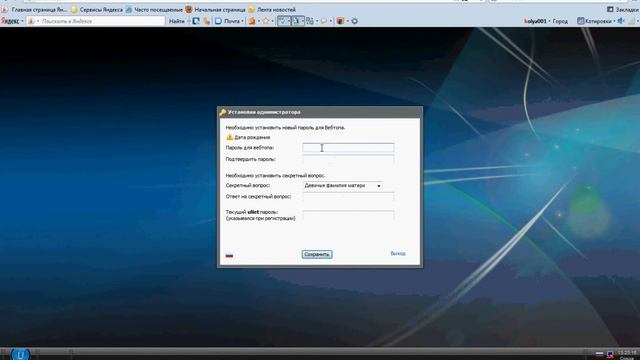Click the speaker icon in Yandex toolbar
This screenshot has height=360, width=640.
620,21
